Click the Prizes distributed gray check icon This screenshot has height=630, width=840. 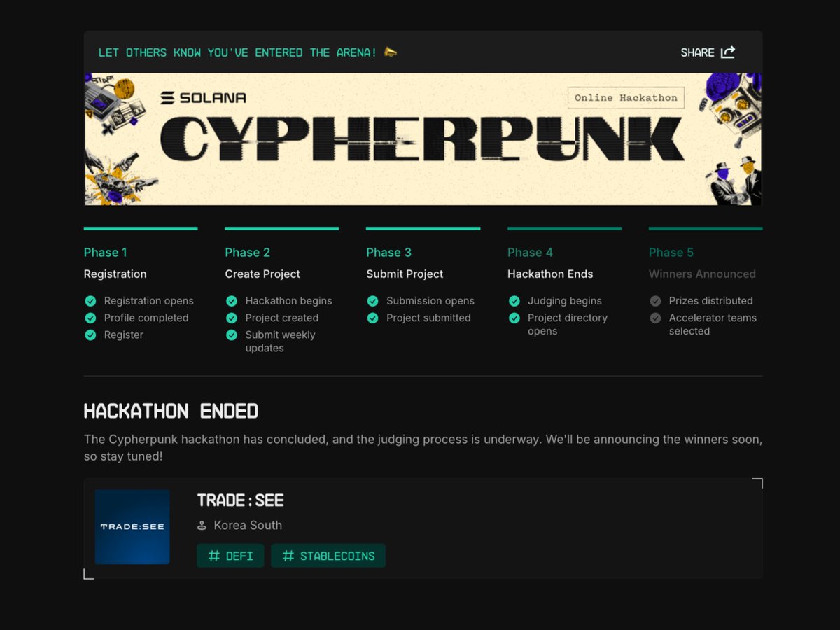tap(656, 301)
